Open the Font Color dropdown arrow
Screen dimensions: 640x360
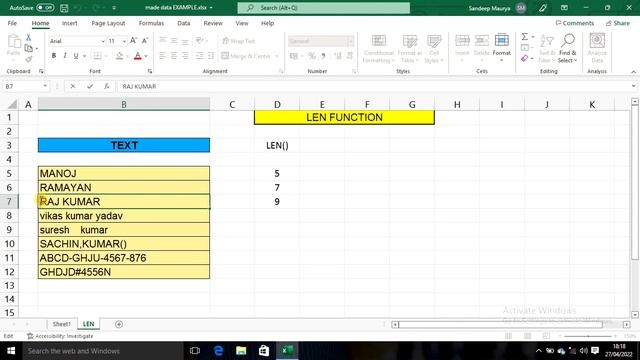[x=146, y=56]
